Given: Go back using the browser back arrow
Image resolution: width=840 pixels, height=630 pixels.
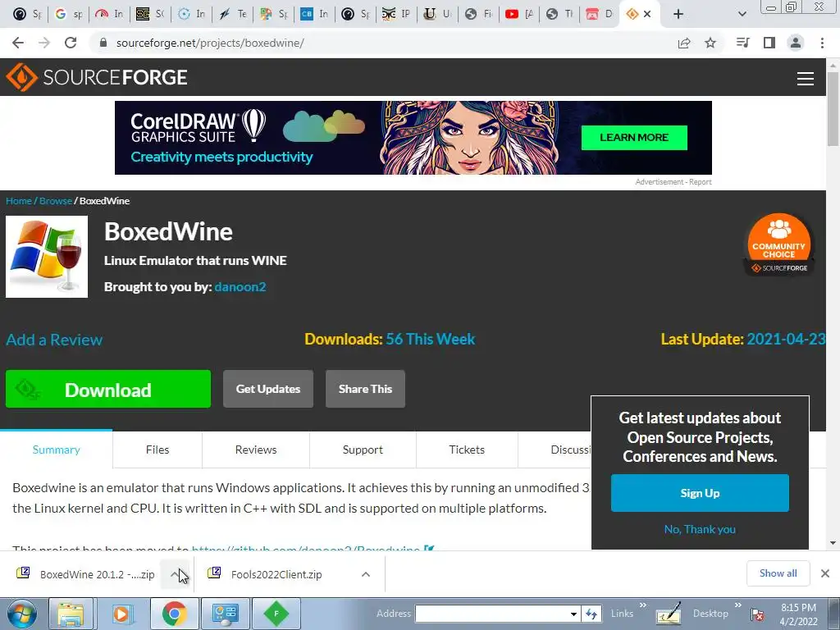Looking at the screenshot, I should [18, 43].
